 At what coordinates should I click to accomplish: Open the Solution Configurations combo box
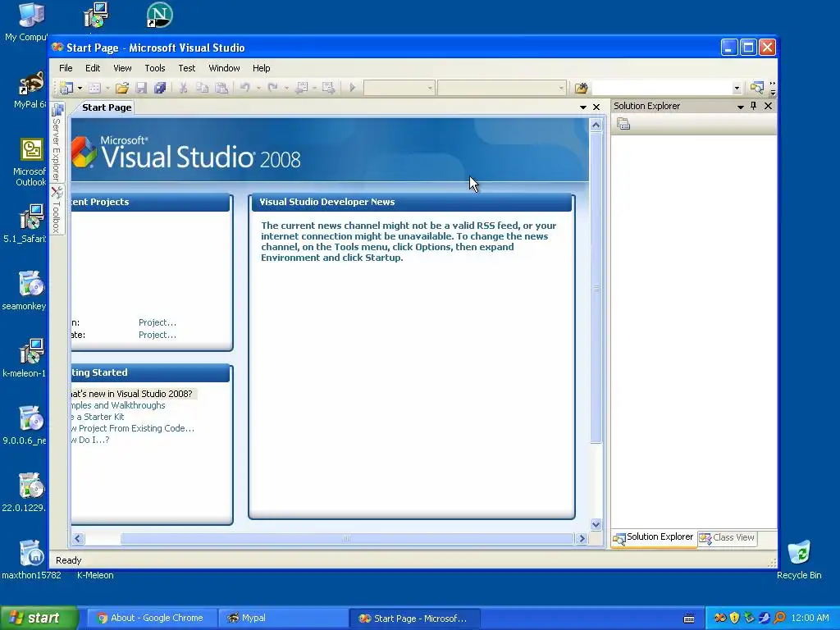pyautogui.click(x=399, y=88)
